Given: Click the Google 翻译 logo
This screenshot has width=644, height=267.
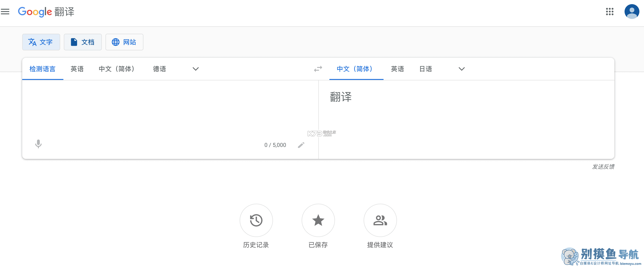Looking at the screenshot, I should [x=46, y=12].
